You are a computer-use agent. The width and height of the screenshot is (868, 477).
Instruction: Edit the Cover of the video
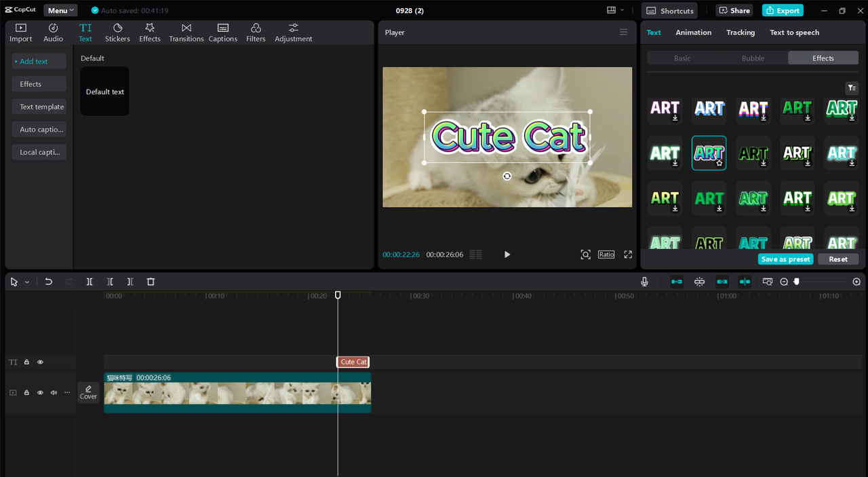tap(88, 392)
